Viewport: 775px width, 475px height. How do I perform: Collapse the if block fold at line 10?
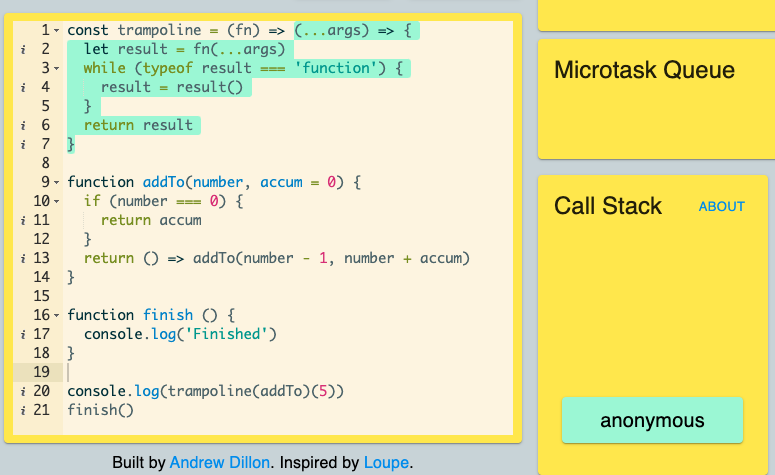[56, 202]
